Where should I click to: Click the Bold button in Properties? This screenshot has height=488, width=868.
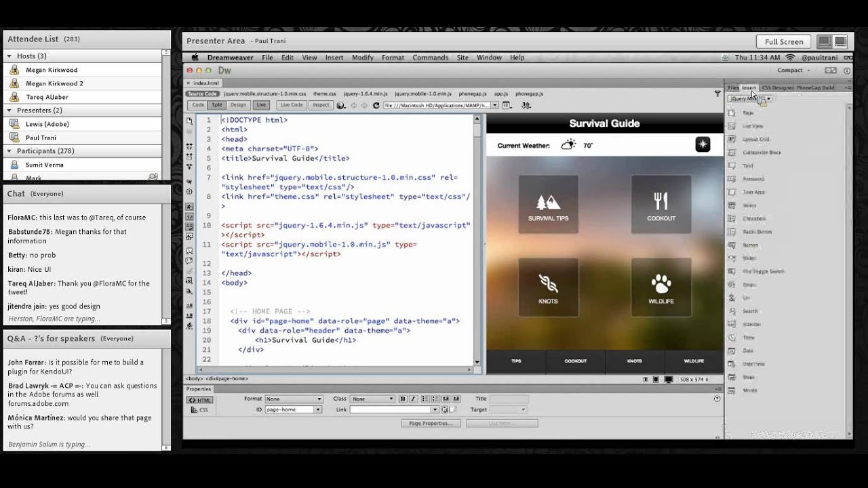pyautogui.click(x=402, y=399)
